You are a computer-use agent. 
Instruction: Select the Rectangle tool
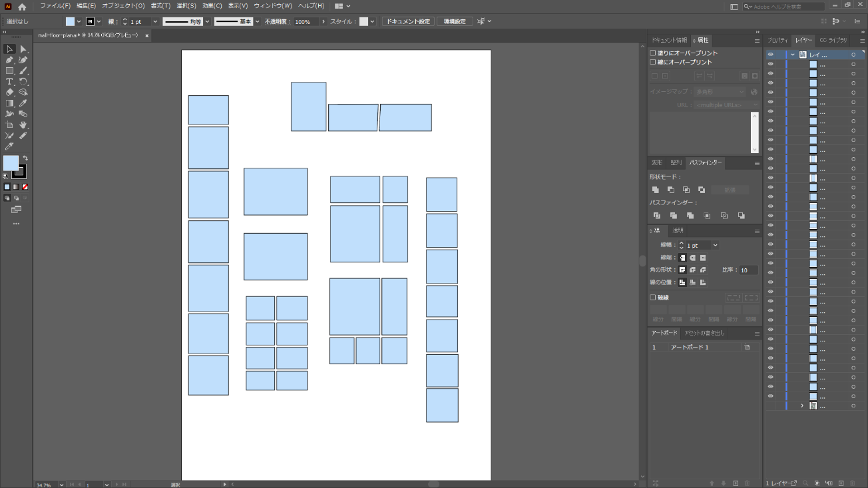9,71
